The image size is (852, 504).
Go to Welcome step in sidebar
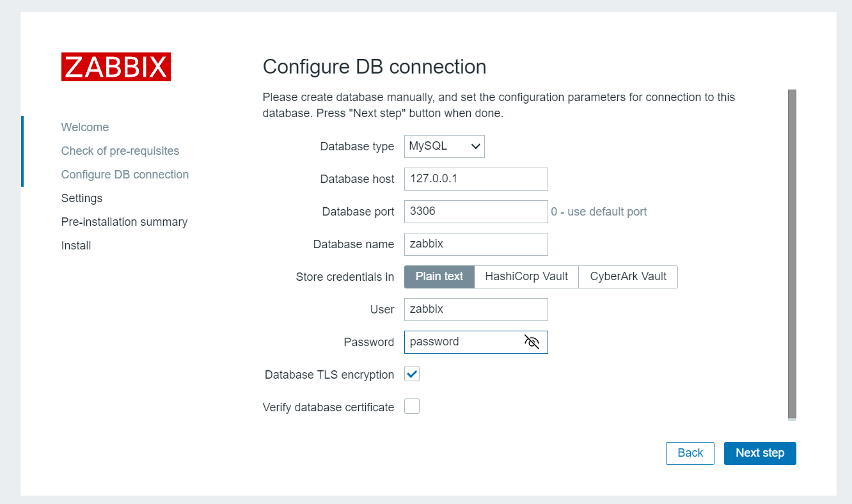[85, 127]
